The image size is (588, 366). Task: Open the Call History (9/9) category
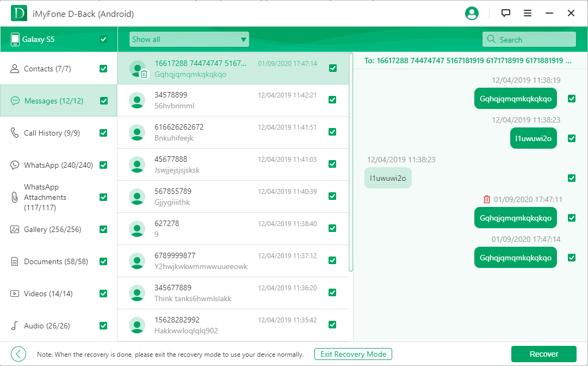pyautogui.click(x=52, y=133)
